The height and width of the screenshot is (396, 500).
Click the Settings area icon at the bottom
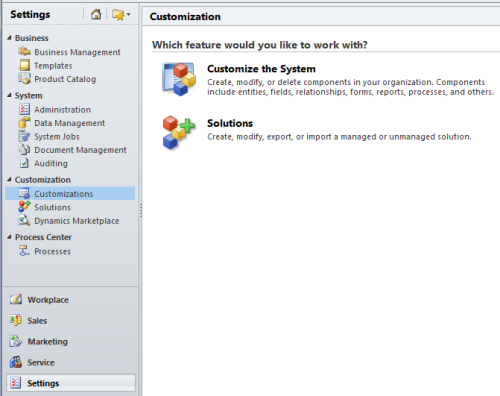16,383
